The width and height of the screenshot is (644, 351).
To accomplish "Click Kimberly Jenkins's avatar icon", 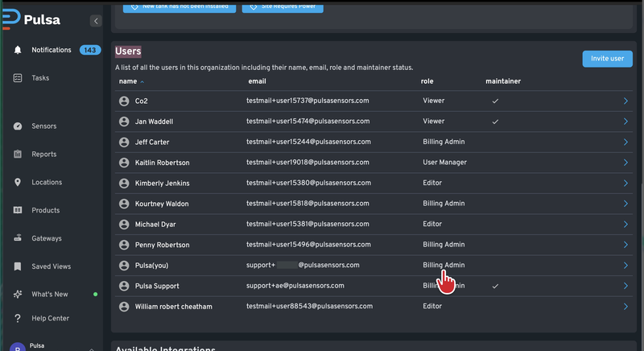I will [124, 183].
